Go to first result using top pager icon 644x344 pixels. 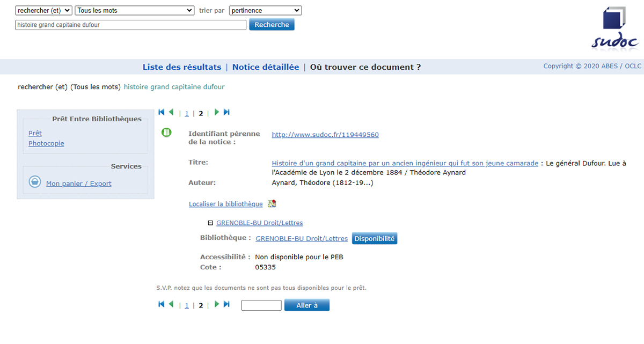(x=162, y=112)
